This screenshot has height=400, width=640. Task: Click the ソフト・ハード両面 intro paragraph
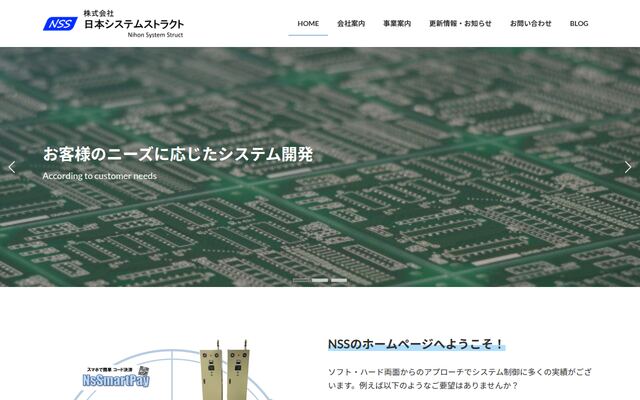460,378
